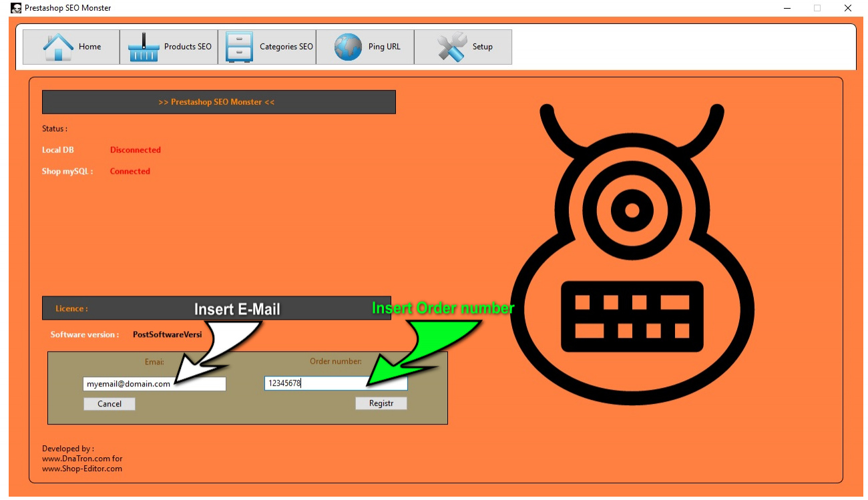868x500 pixels.
Task: Maximize the Prestashop SEO Monster window
Action: pos(817,8)
